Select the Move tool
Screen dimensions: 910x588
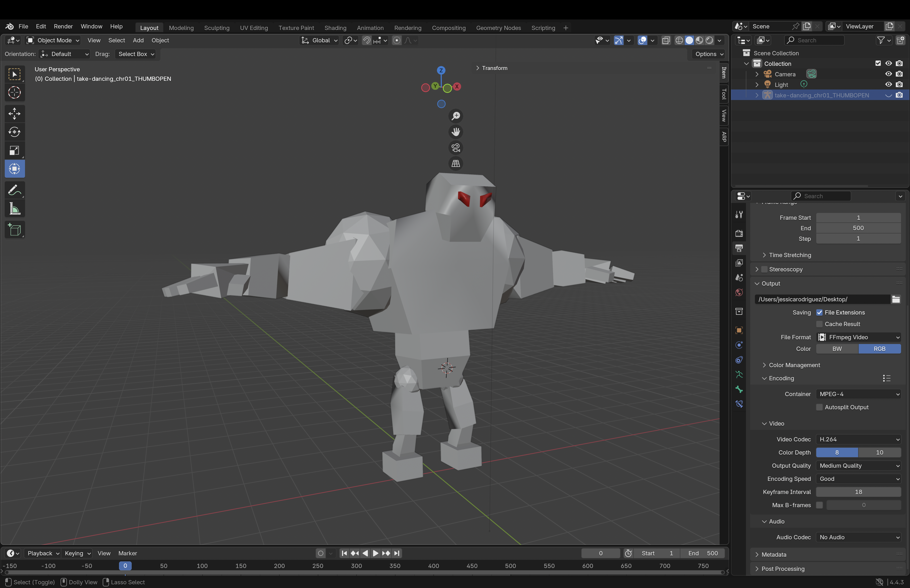coord(14,113)
